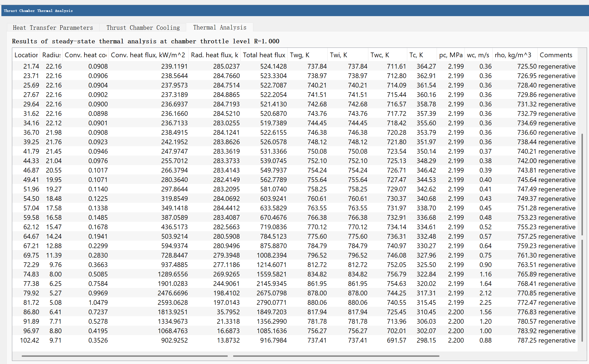Switch to Heat Transfer Parameters tab
Screen dimensions: 589x364
pos(53,28)
